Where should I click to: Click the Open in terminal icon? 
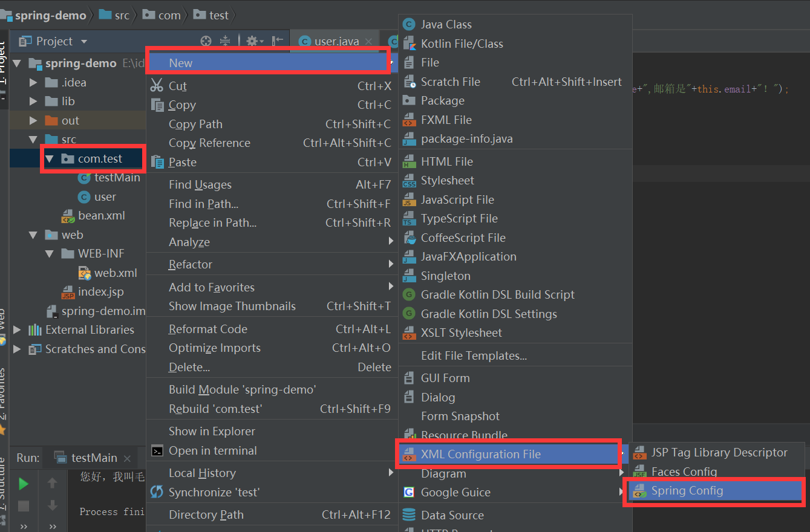pyautogui.click(x=157, y=451)
